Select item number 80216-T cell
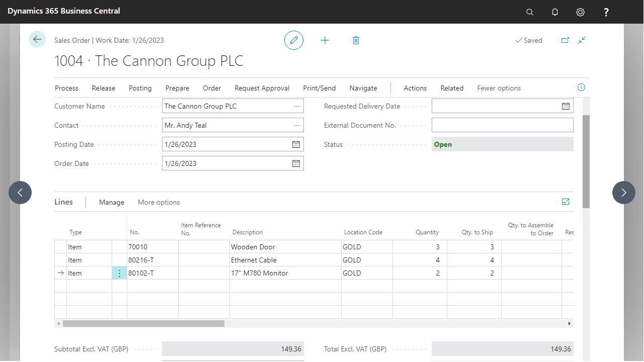 click(x=153, y=260)
